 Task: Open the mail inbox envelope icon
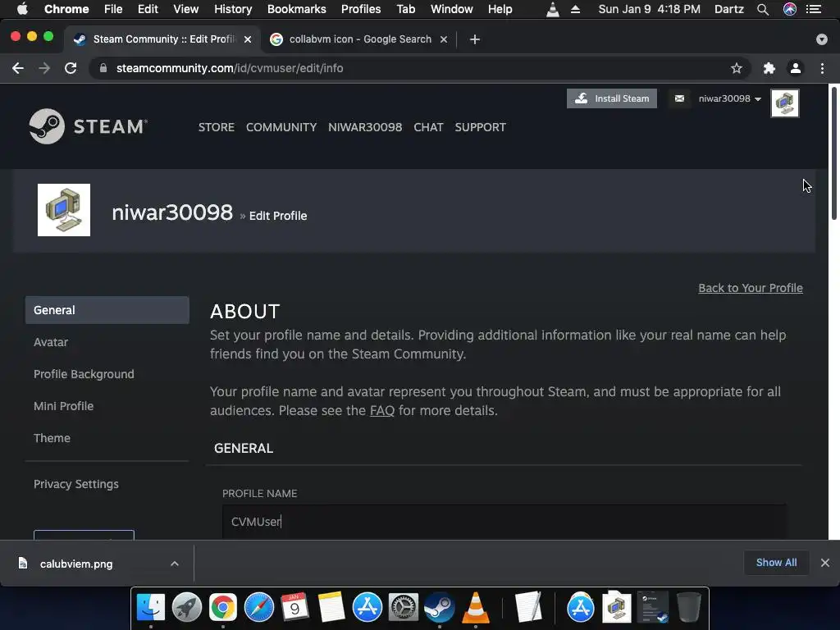point(679,98)
